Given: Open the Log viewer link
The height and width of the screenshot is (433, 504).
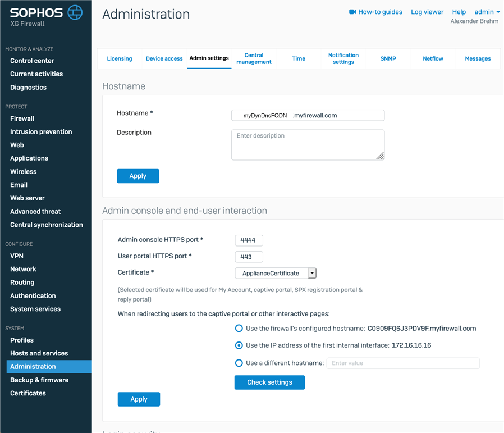Looking at the screenshot, I should (x=427, y=12).
